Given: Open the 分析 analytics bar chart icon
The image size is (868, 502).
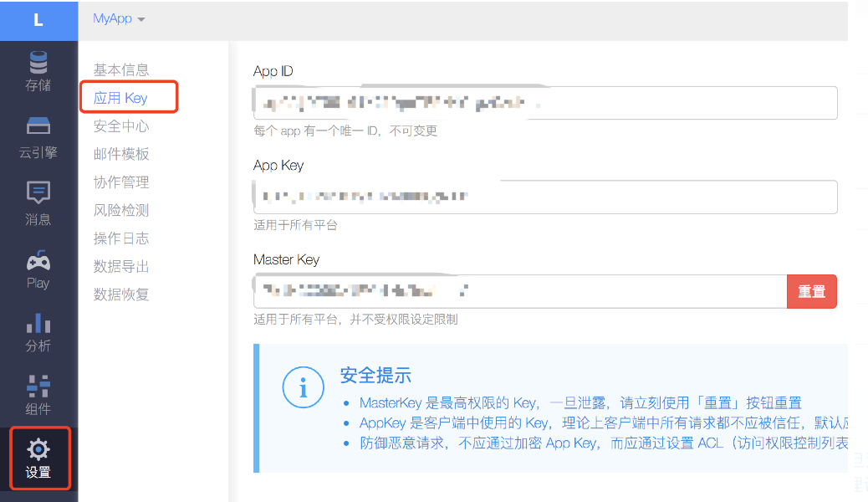Looking at the screenshot, I should tap(38, 323).
